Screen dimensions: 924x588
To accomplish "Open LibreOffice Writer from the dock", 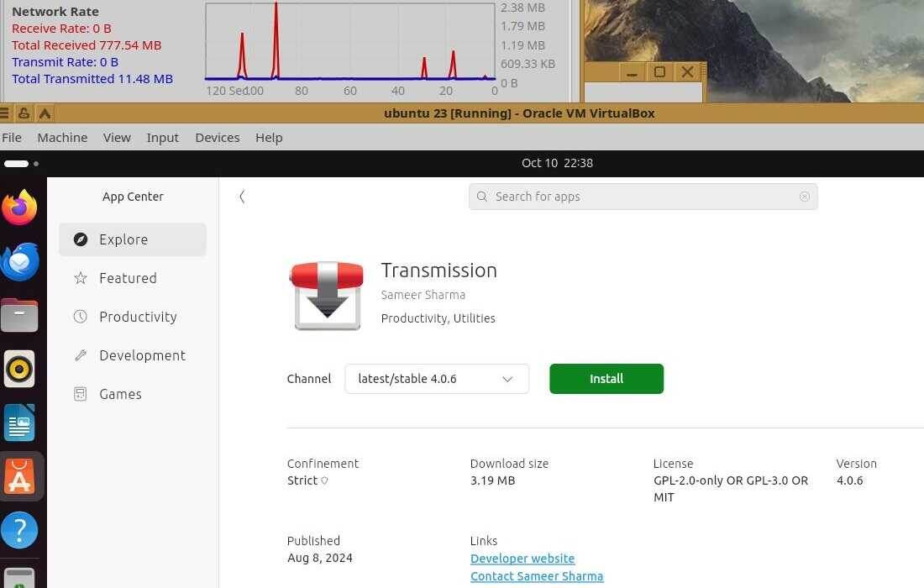I will click(19, 423).
